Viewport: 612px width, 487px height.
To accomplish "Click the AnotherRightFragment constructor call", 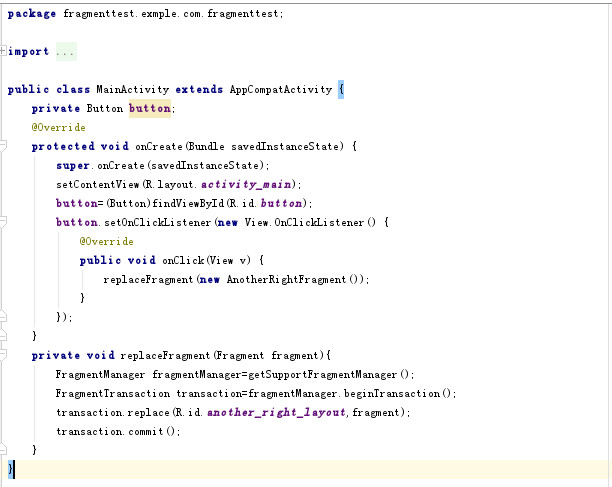I will [x=286, y=279].
